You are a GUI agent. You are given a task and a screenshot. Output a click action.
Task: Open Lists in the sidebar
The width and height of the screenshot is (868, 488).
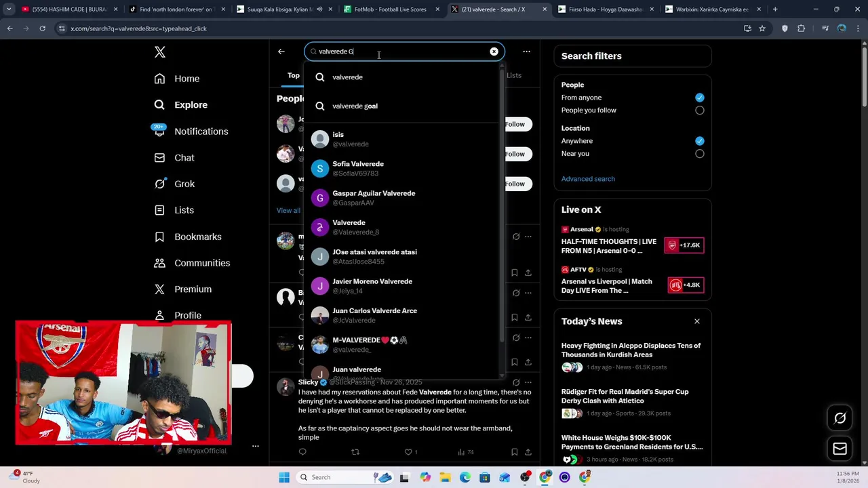point(174,210)
